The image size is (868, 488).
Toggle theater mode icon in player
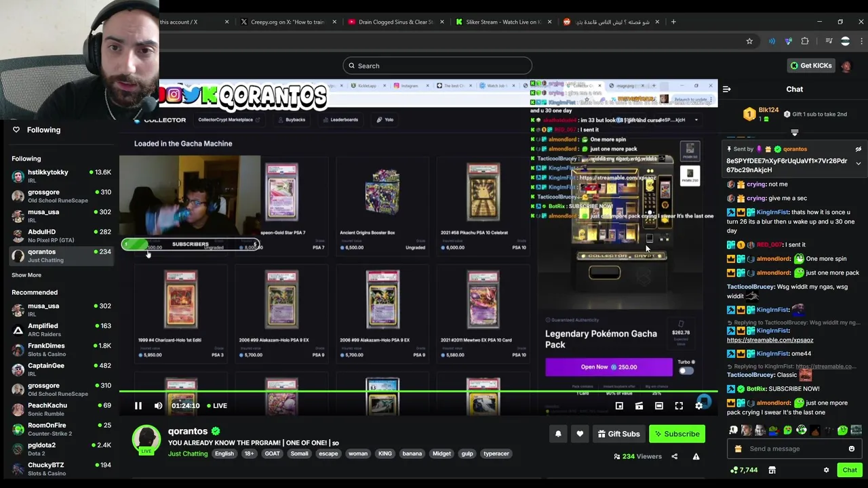point(658,405)
